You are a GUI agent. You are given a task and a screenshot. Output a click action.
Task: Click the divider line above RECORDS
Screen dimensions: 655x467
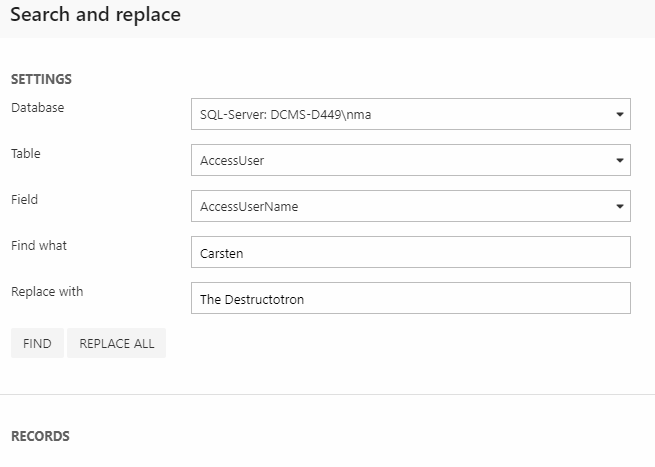(327, 394)
